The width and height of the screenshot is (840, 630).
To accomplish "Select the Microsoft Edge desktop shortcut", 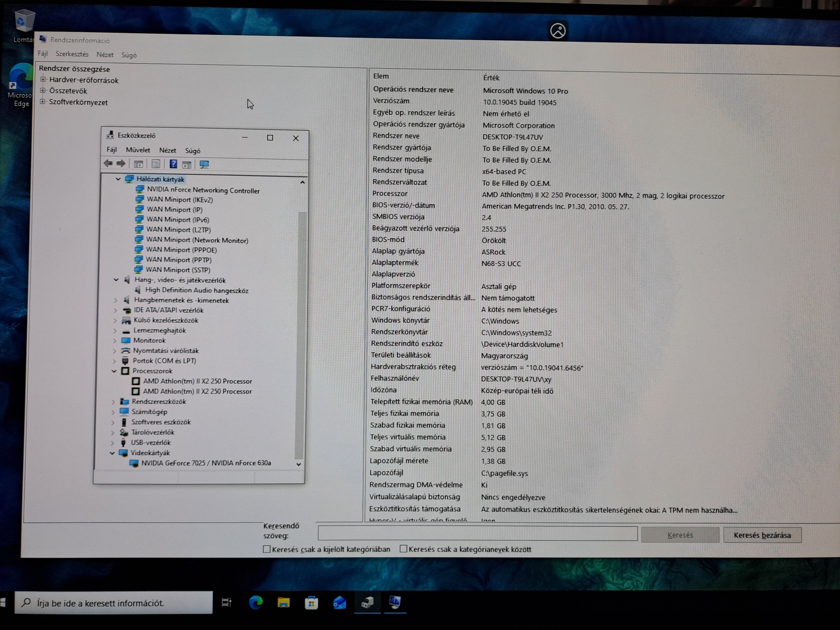I will 21,85.
